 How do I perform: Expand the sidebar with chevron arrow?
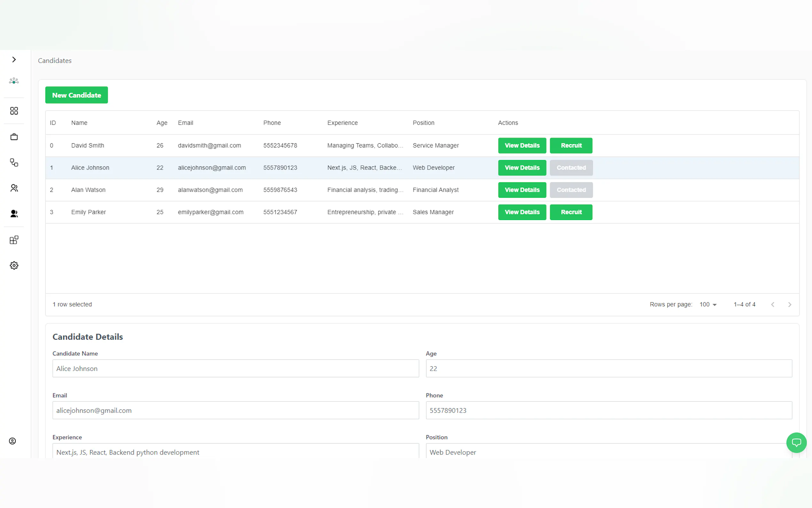14,60
